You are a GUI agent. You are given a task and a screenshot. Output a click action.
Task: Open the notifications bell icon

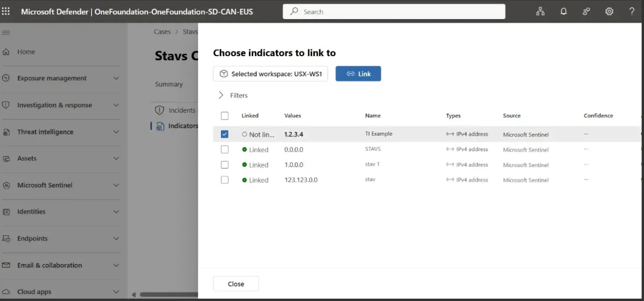(563, 11)
